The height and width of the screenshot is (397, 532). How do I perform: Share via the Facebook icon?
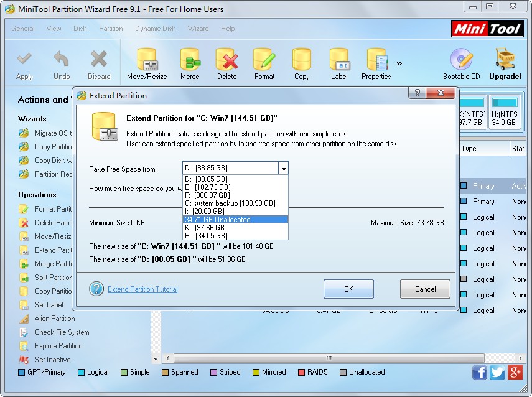[x=480, y=372]
